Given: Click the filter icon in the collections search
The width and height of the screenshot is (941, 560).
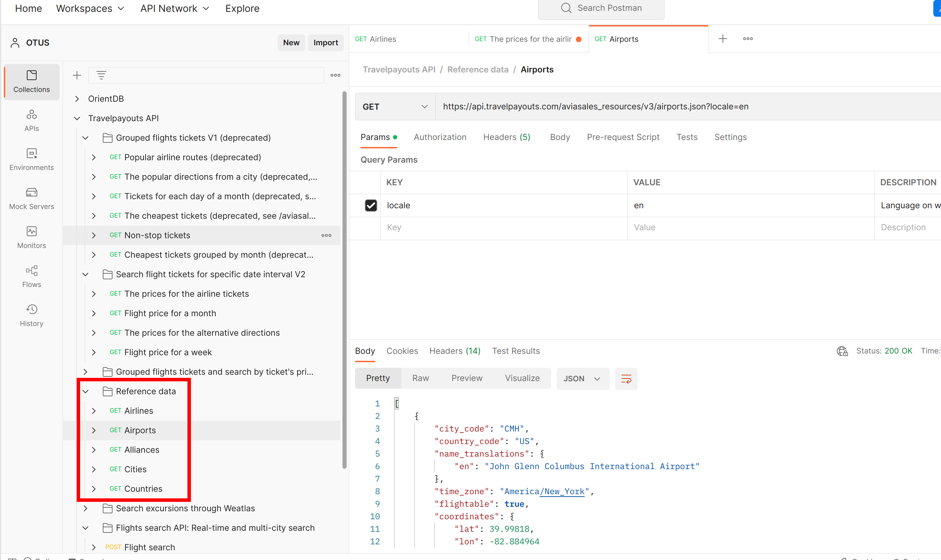Looking at the screenshot, I should point(101,75).
